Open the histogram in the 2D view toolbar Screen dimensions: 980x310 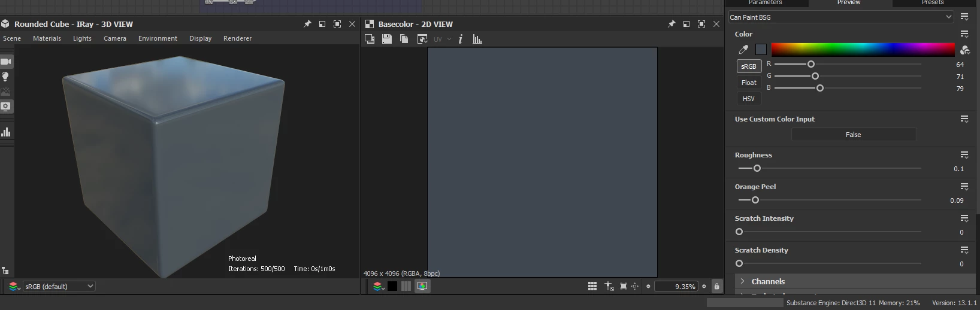(x=477, y=39)
